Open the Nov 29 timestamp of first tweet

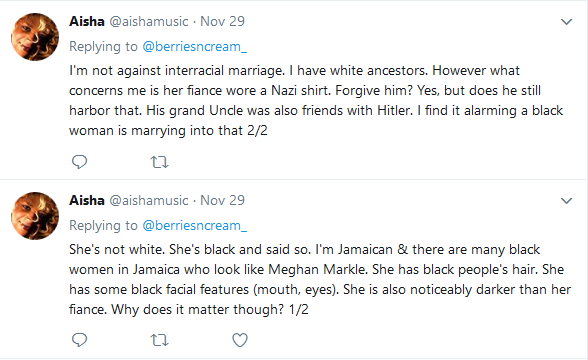pyautogui.click(x=222, y=21)
